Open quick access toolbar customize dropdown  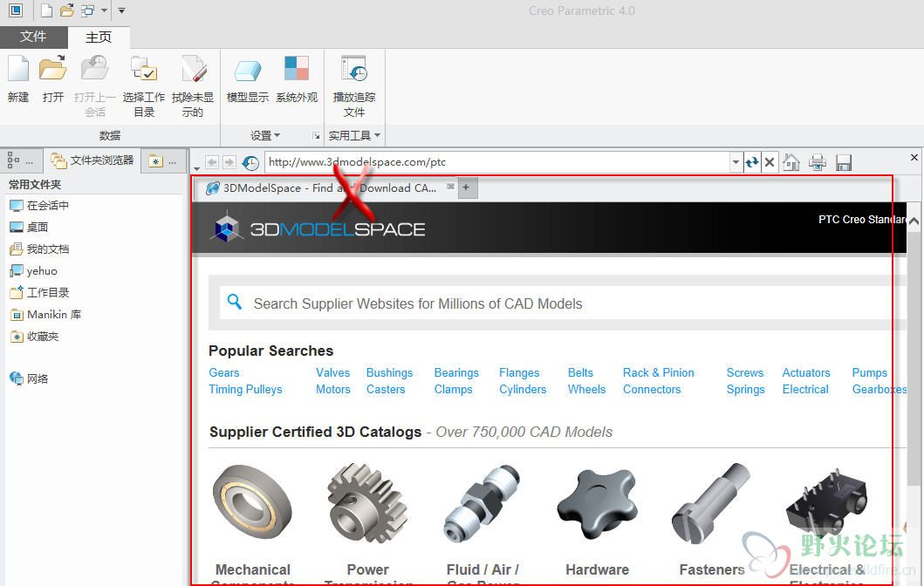coord(121,10)
